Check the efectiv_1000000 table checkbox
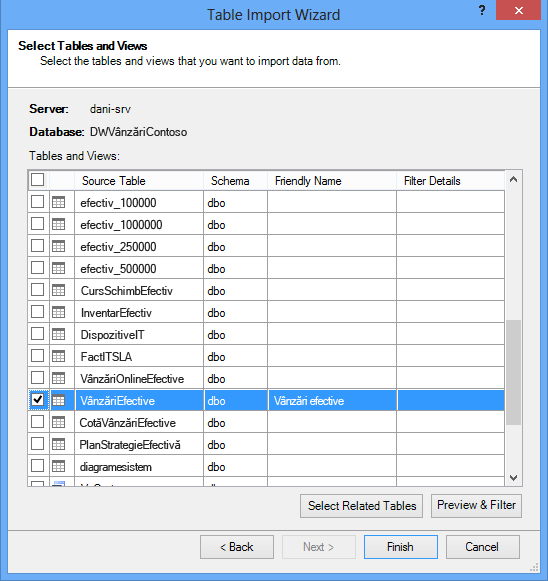The height and width of the screenshot is (581, 548). (37, 224)
